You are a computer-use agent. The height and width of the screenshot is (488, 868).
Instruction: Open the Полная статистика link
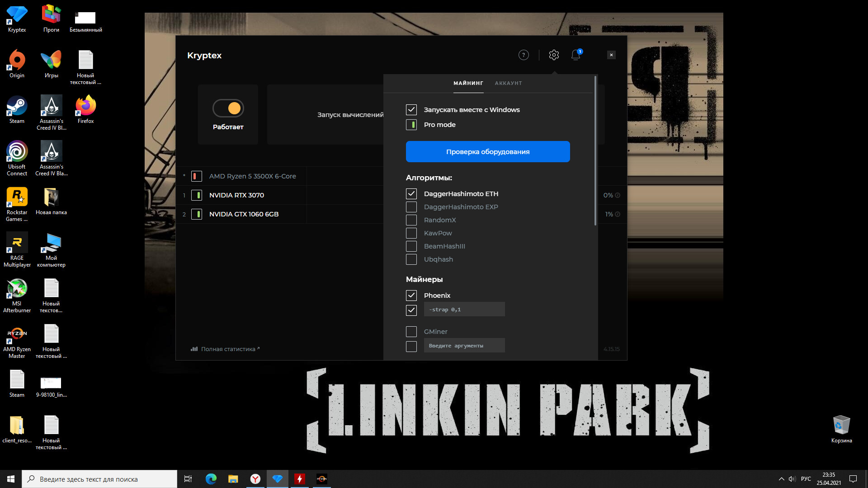pyautogui.click(x=228, y=349)
